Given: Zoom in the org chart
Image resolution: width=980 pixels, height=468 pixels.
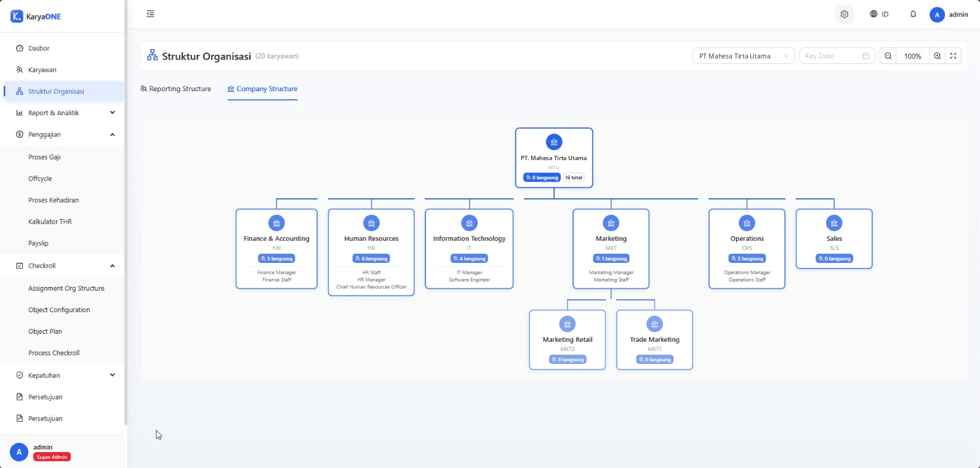Looking at the screenshot, I should point(937,56).
